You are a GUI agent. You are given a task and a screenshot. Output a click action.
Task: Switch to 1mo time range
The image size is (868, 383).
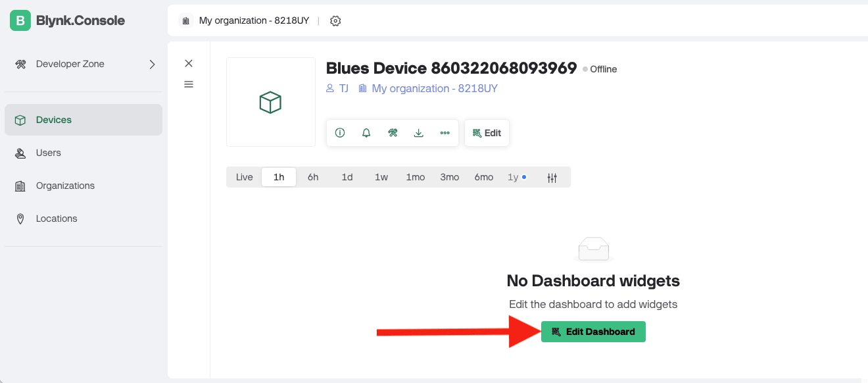coord(416,177)
